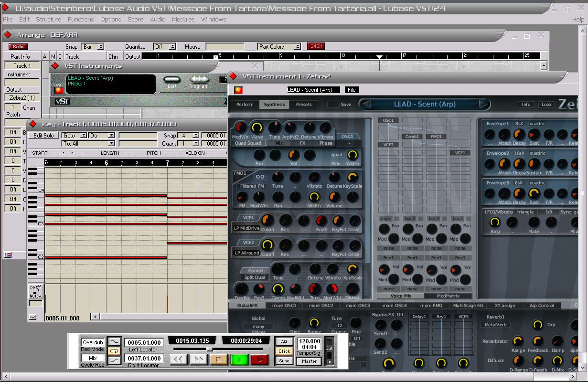
Task: Click the VCF2 Cutoff knob
Action: pyautogui.click(x=267, y=245)
